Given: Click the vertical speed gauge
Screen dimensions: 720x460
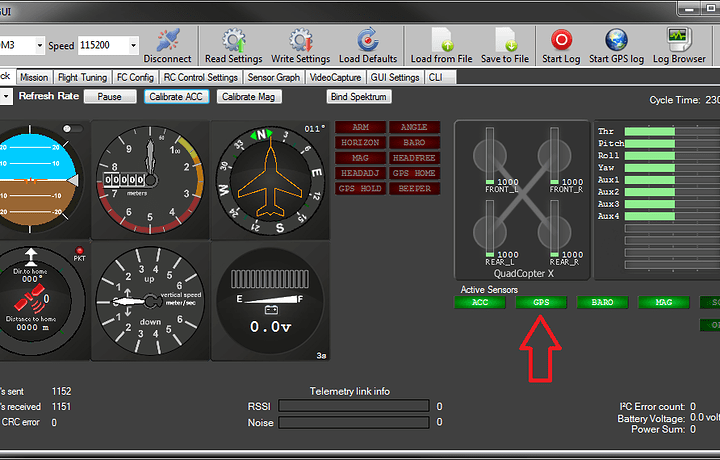Looking at the screenshot, I should click(150, 301).
